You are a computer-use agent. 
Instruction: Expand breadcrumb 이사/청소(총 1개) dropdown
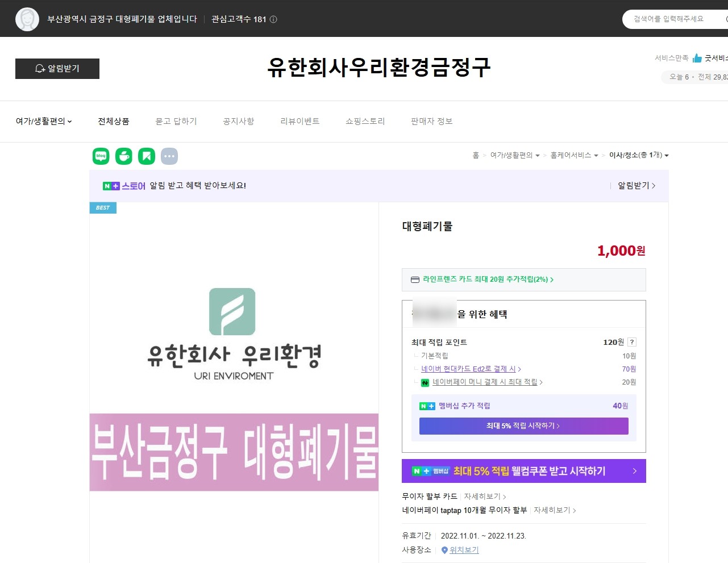pos(639,155)
